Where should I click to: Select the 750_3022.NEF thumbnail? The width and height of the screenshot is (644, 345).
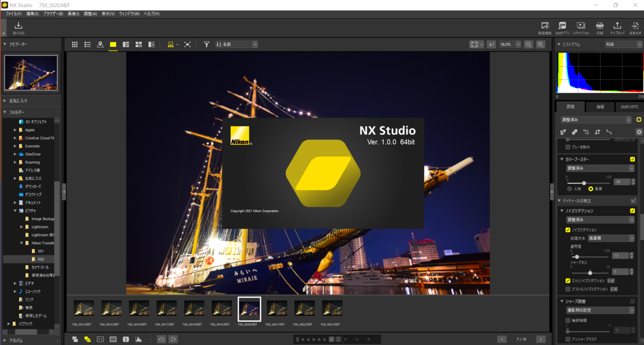point(304,309)
